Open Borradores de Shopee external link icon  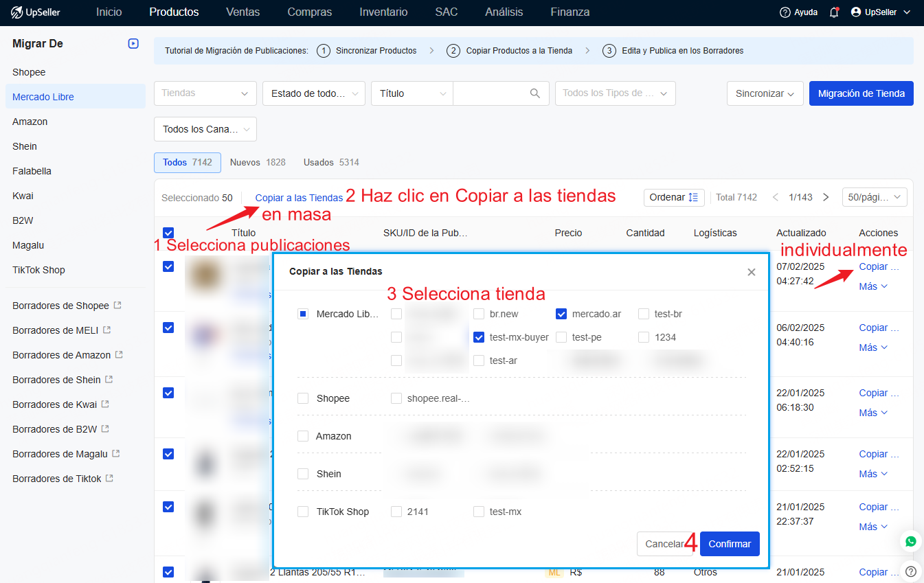tap(117, 305)
